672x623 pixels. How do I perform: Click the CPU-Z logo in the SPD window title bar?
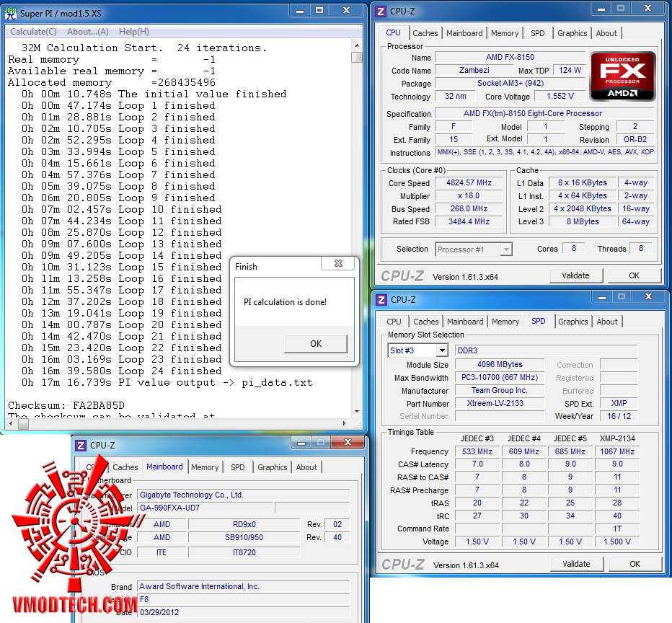coord(381,300)
